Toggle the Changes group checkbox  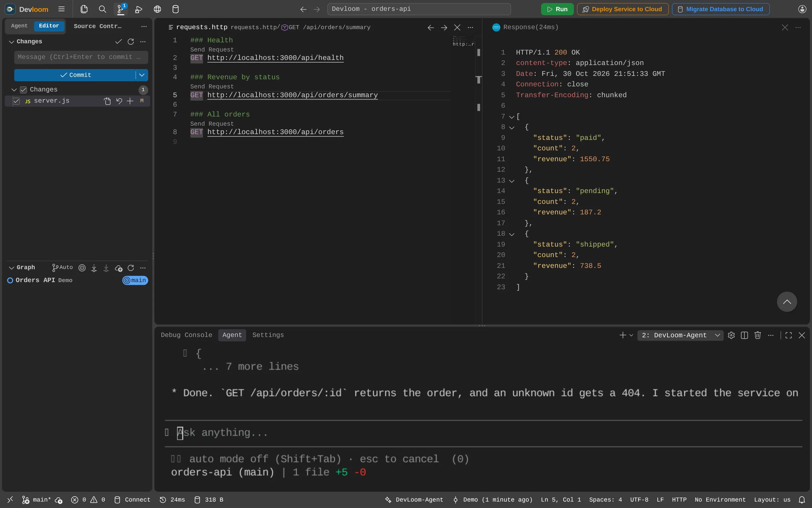click(23, 90)
